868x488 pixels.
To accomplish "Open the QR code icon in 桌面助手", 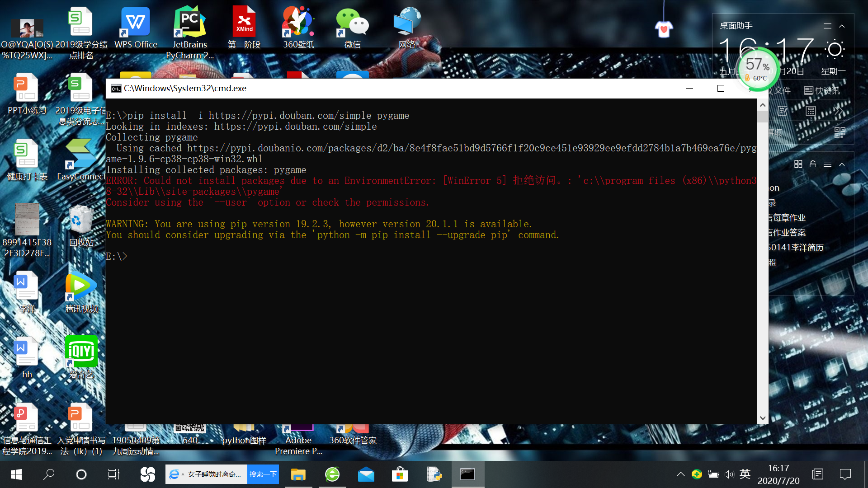I will [x=840, y=132].
